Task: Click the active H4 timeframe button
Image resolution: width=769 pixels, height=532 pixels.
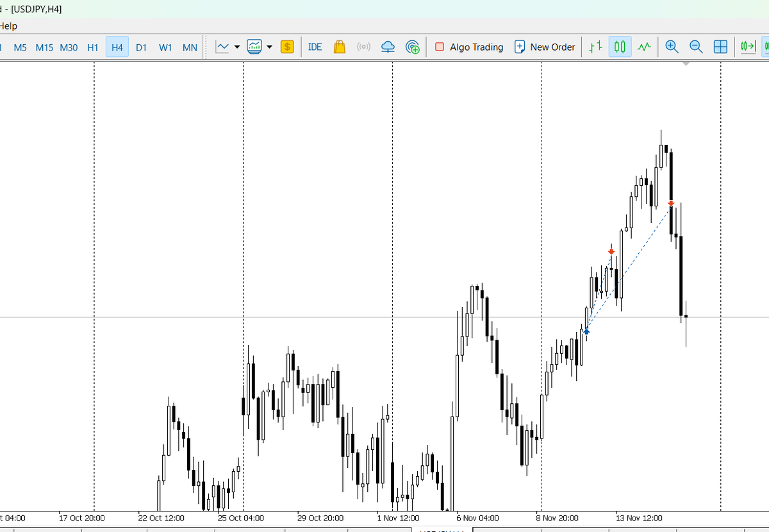Action: pyautogui.click(x=117, y=47)
